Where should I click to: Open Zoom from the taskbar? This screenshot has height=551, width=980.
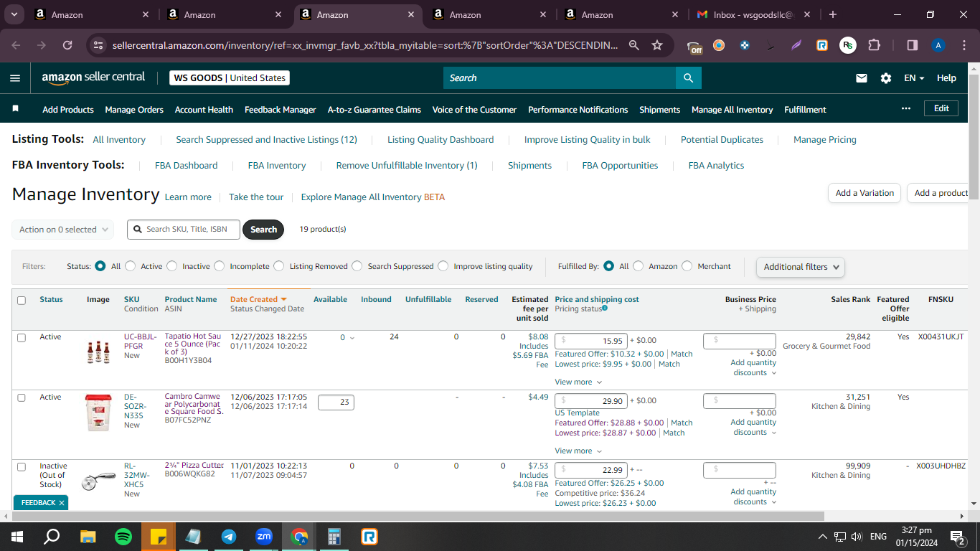264,537
